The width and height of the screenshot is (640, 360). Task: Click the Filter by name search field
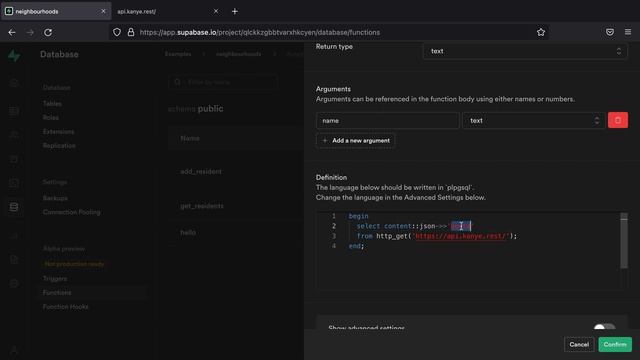(223, 82)
